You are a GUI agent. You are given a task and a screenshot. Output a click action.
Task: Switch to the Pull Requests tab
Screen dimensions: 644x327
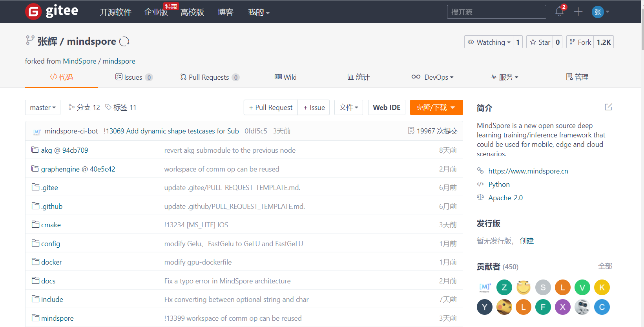[210, 77]
